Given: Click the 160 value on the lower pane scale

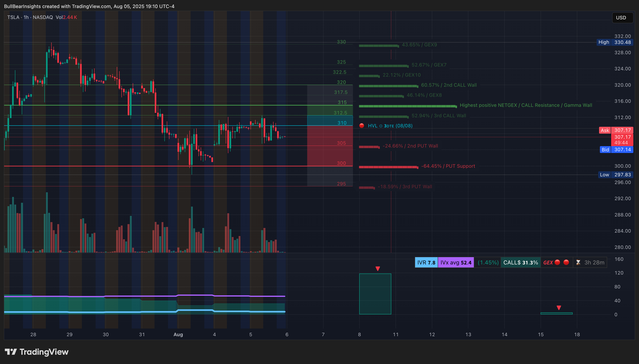Looking at the screenshot, I should [x=619, y=259].
